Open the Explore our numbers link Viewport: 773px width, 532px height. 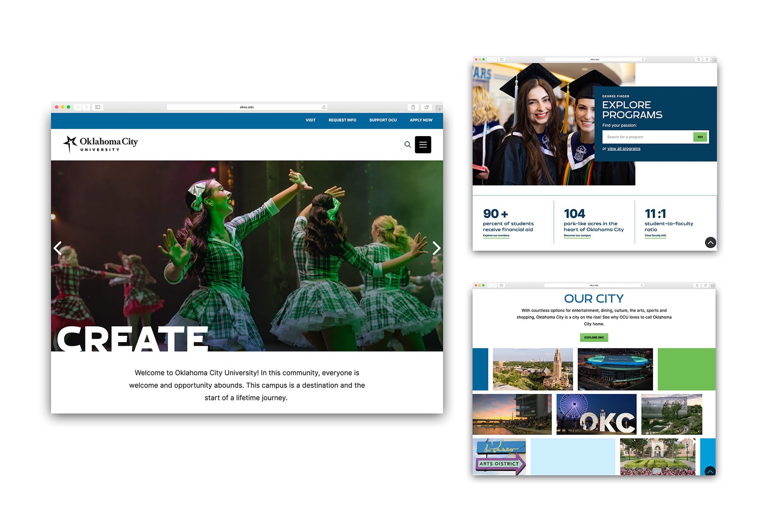coord(496,236)
